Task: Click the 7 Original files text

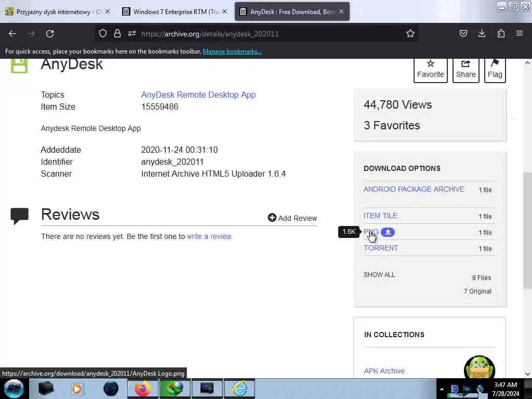Action: pyautogui.click(x=477, y=291)
